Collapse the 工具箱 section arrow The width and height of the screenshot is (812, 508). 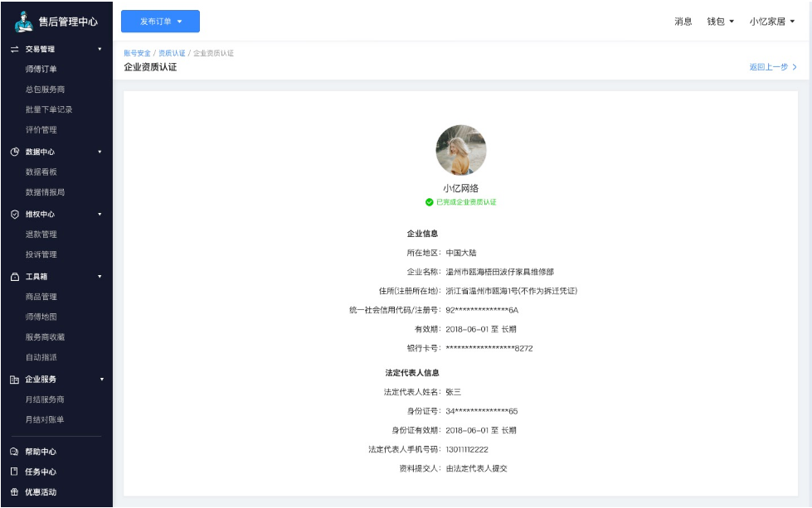100,277
